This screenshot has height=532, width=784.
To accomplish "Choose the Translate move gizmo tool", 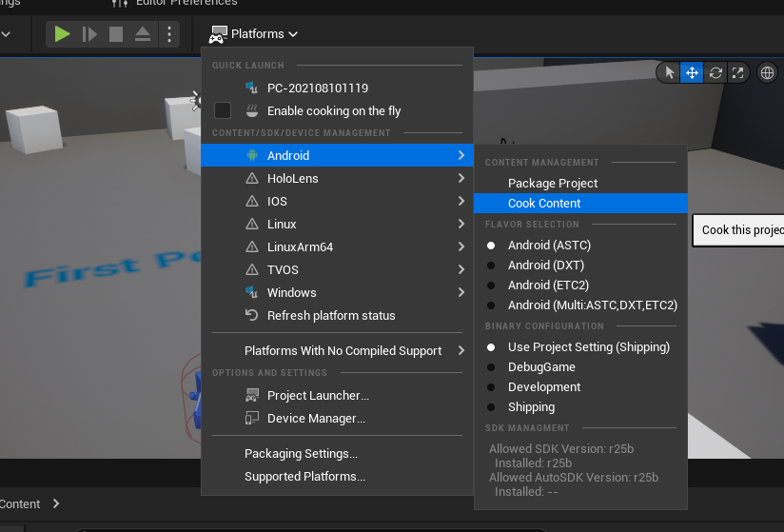I will (692, 72).
